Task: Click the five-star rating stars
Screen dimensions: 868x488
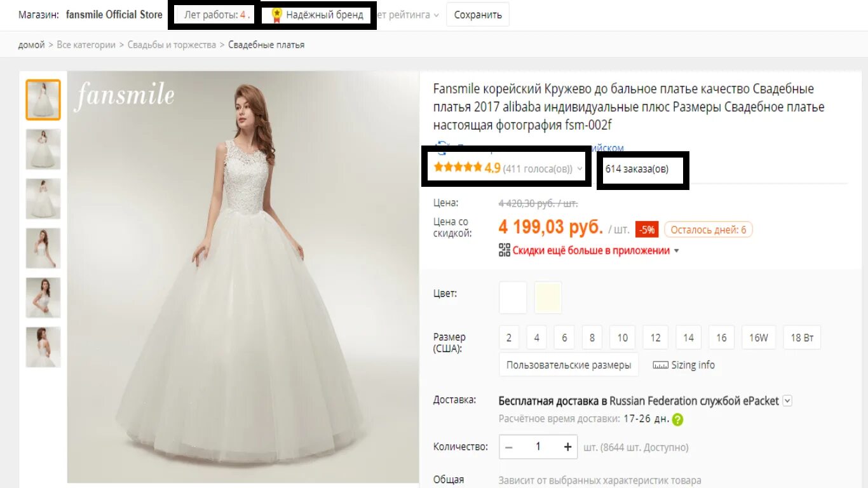Action: pos(458,168)
